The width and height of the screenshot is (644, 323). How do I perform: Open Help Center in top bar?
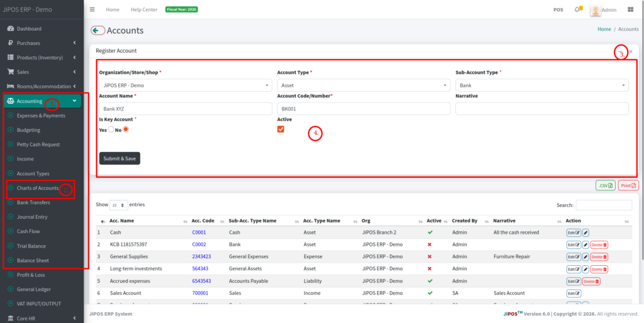pos(144,9)
